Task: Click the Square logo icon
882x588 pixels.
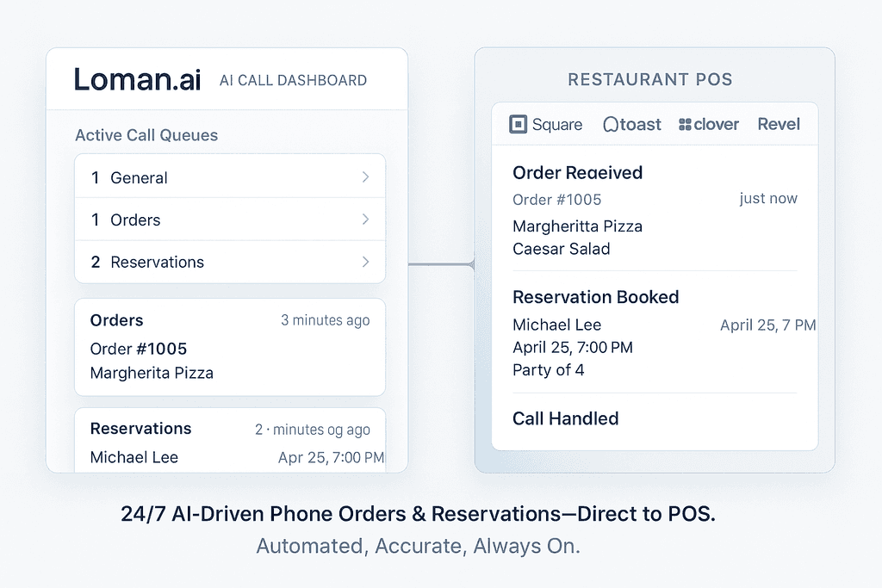Action: coord(519,125)
